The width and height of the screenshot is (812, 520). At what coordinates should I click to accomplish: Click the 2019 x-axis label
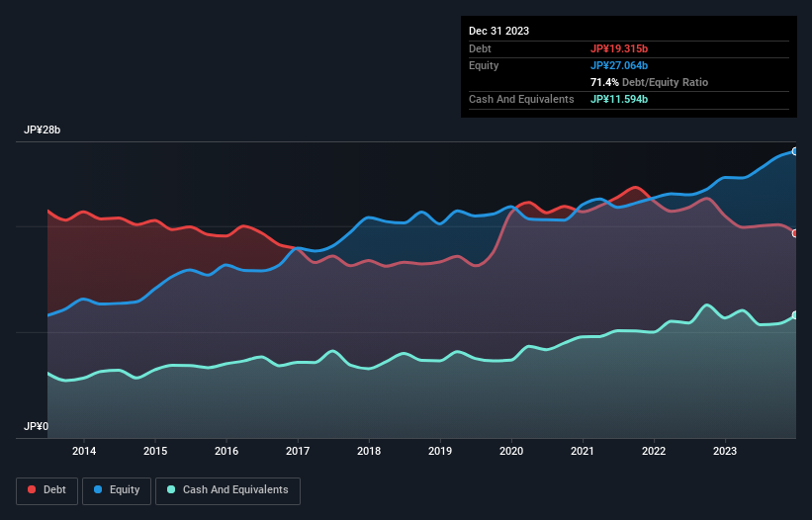coord(440,451)
